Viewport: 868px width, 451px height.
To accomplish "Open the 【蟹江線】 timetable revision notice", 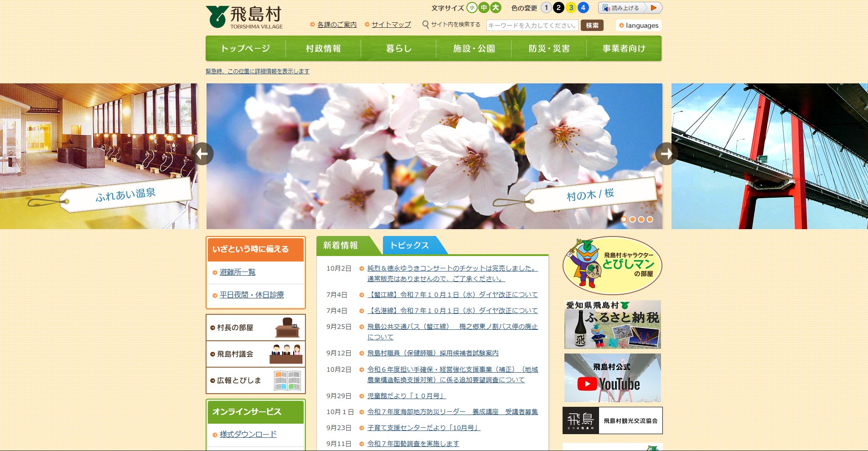I will [453, 295].
